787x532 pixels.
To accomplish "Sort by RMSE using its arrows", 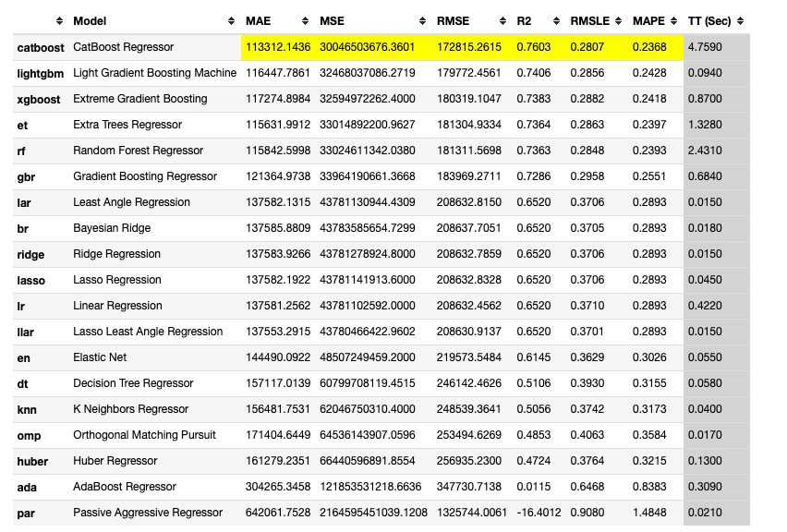I will [x=502, y=21].
